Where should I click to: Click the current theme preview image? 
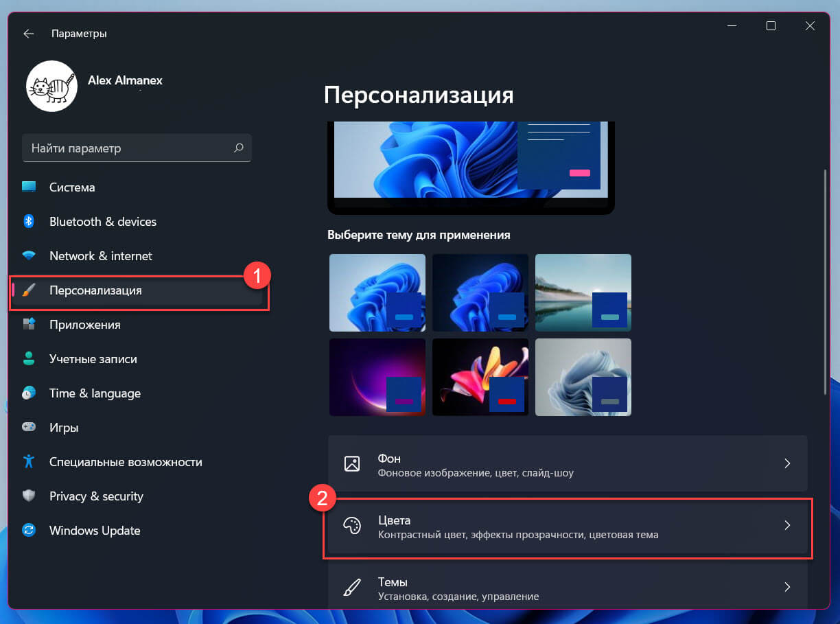(471, 167)
